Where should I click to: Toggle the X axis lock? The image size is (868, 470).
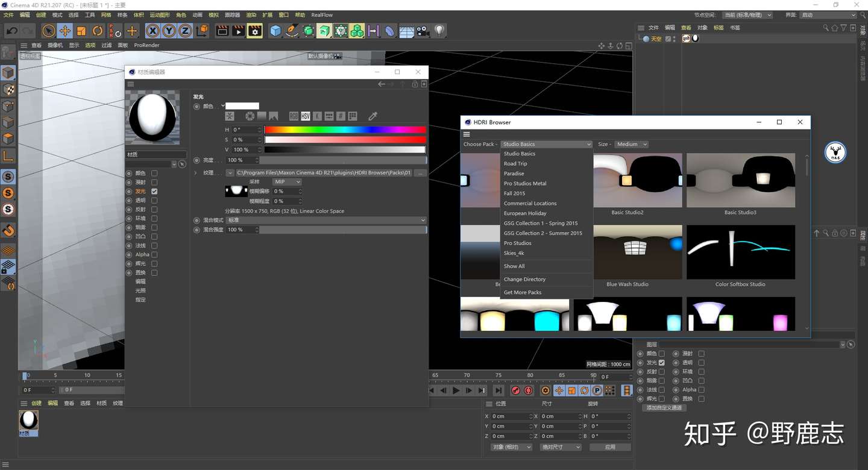tap(153, 31)
